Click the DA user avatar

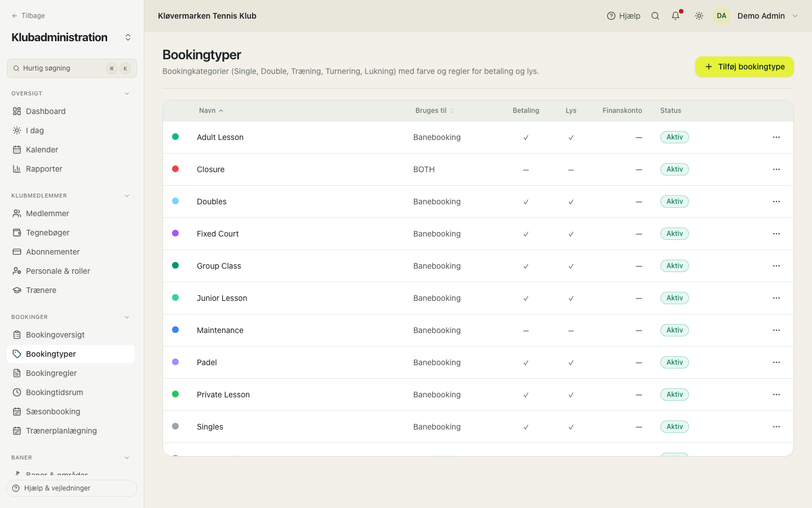722,16
